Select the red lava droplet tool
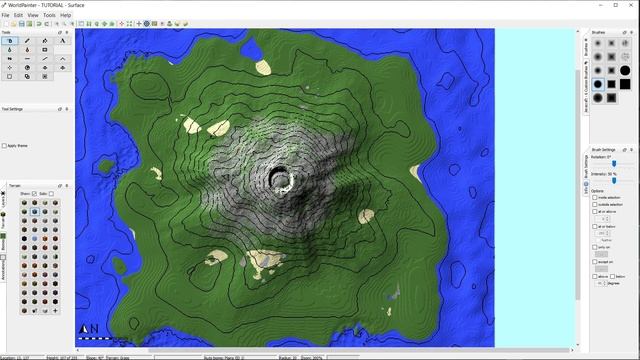 pyautogui.click(x=27, y=50)
